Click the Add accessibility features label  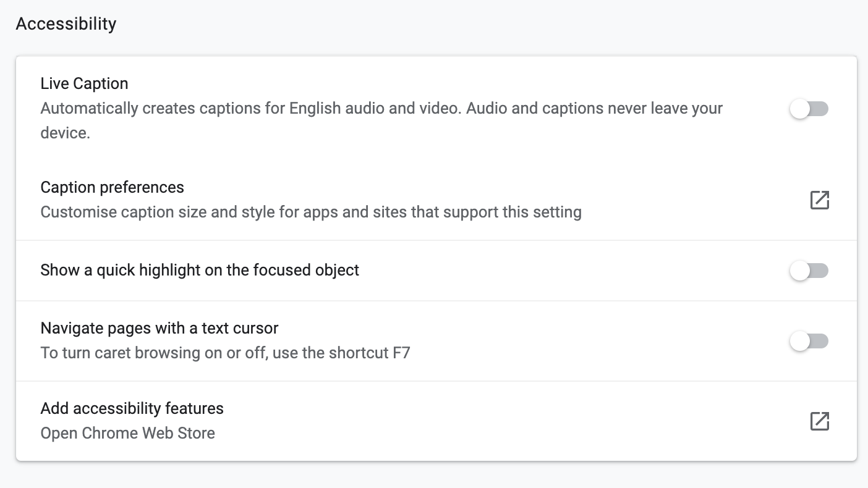(x=132, y=408)
